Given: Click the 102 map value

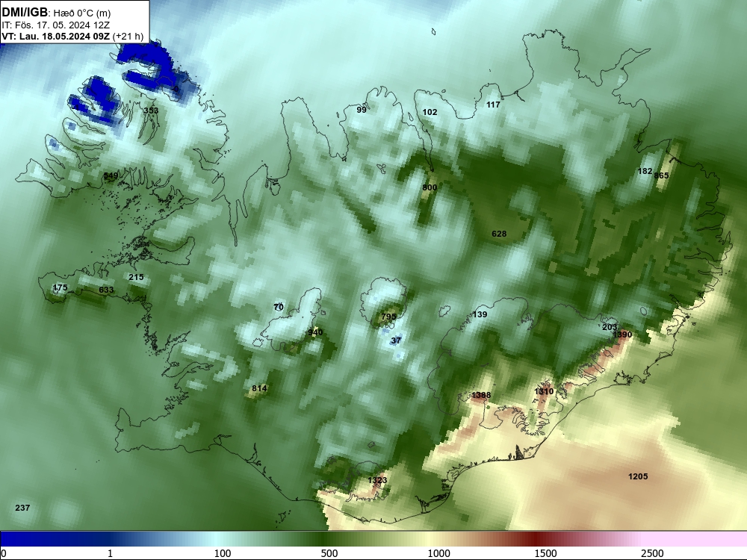Looking at the screenshot, I should [x=430, y=112].
